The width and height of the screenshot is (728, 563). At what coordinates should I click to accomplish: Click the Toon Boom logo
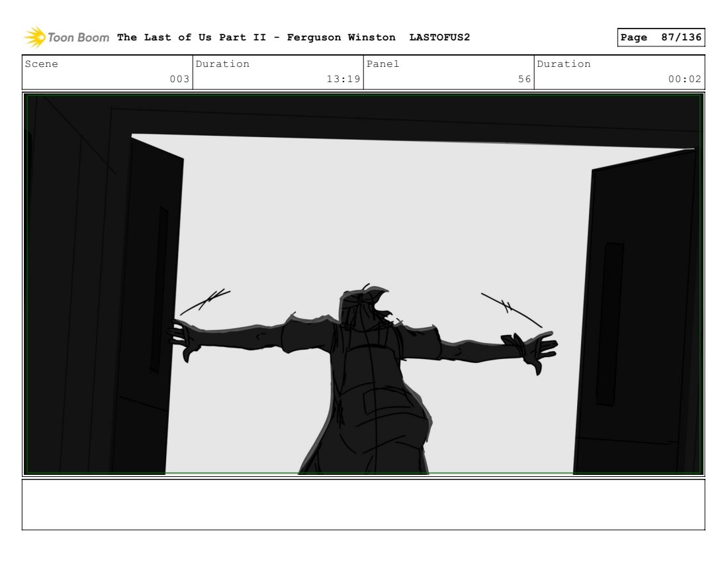pyautogui.click(x=67, y=37)
